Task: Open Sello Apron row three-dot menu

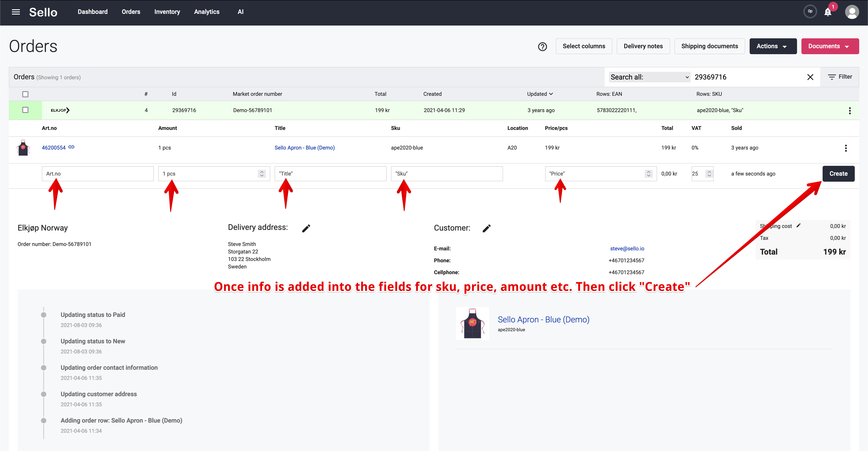Action: pyautogui.click(x=846, y=148)
